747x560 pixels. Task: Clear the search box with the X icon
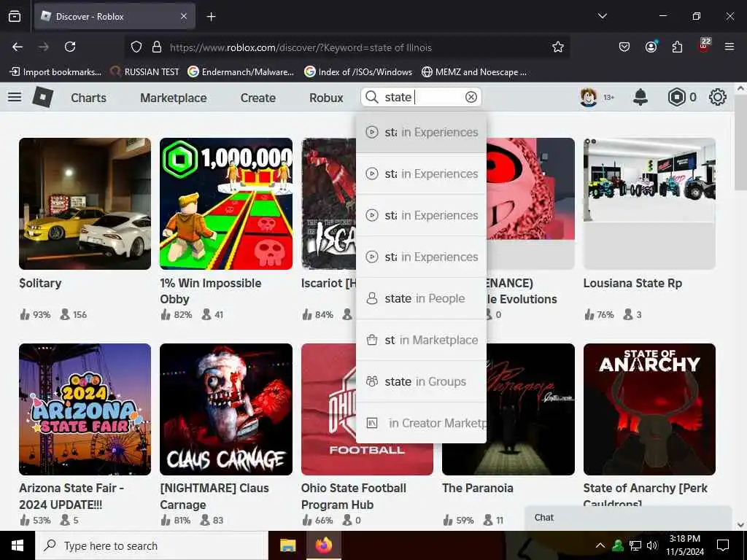coord(471,97)
